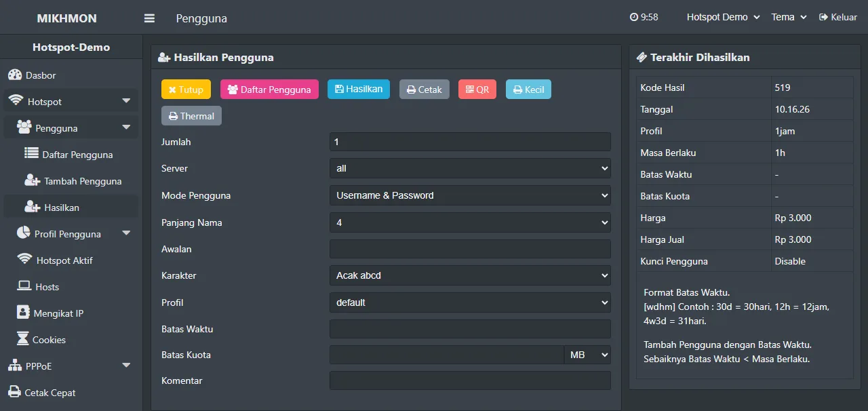Viewport: 868px width, 411px height.
Task: Click the Harga Jual value Rp 3.000
Action: (x=793, y=239)
